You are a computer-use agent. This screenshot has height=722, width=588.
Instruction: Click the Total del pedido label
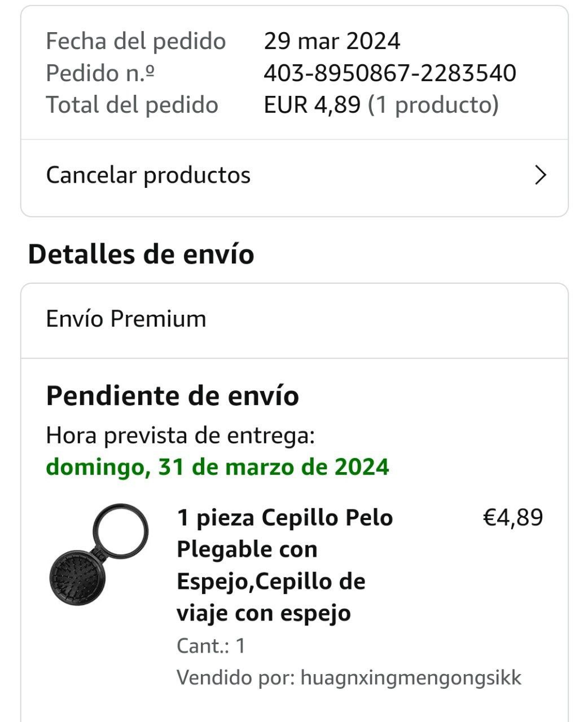point(131,105)
